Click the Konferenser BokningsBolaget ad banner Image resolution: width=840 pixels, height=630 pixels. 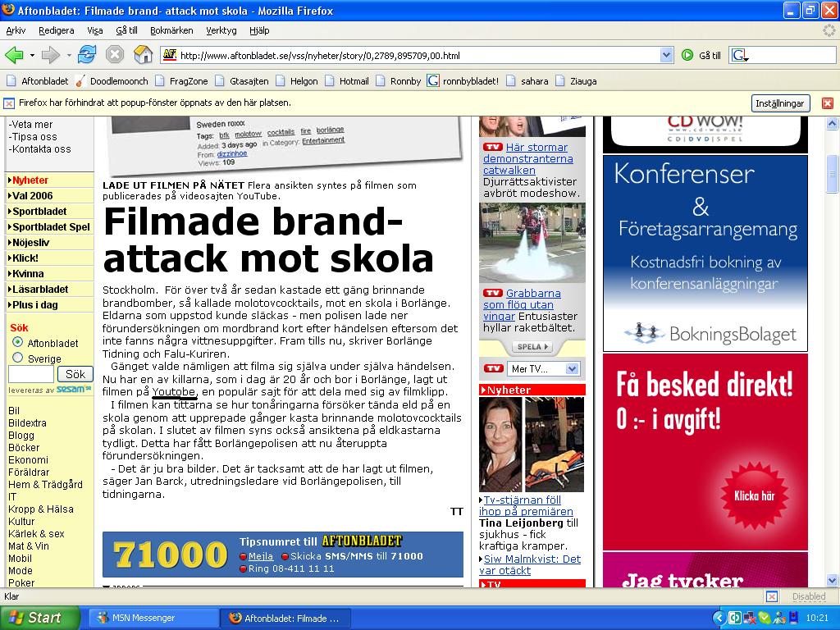[705, 253]
